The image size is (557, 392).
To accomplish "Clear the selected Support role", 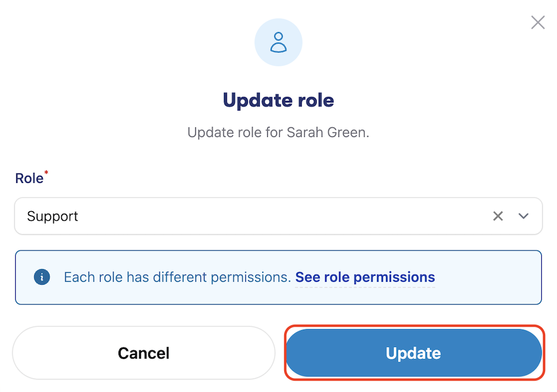I will [x=498, y=216].
